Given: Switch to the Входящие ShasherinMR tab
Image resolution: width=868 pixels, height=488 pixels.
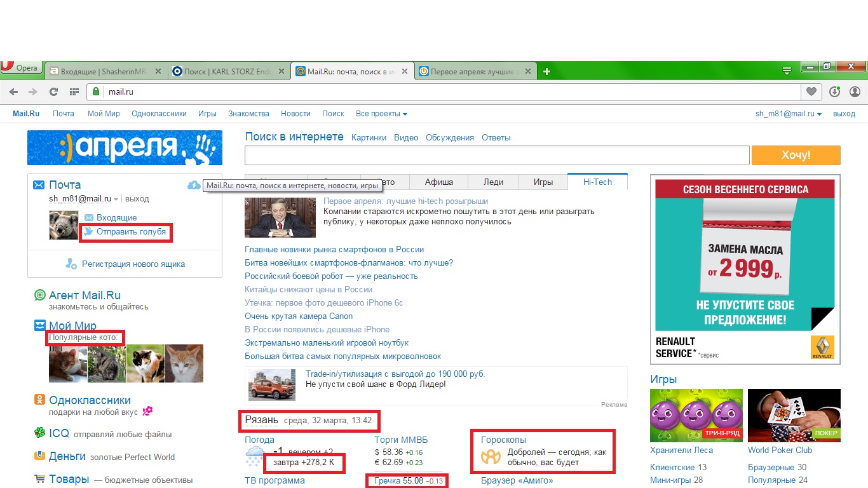Looking at the screenshot, I should pyautogui.click(x=104, y=71).
